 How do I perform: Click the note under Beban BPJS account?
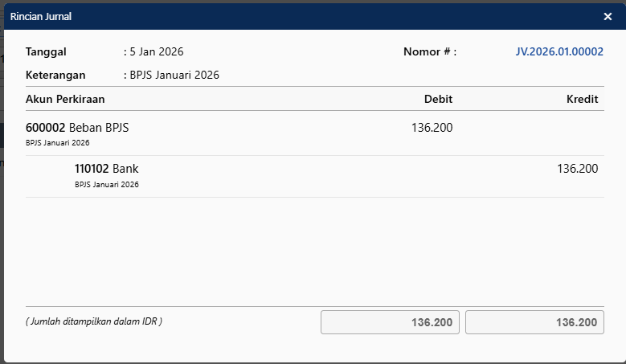point(57,143)
